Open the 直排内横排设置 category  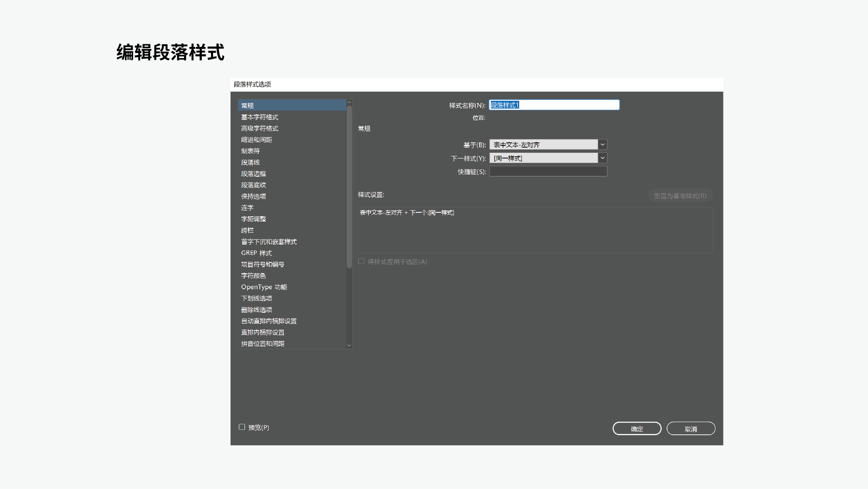coord(292,332)
